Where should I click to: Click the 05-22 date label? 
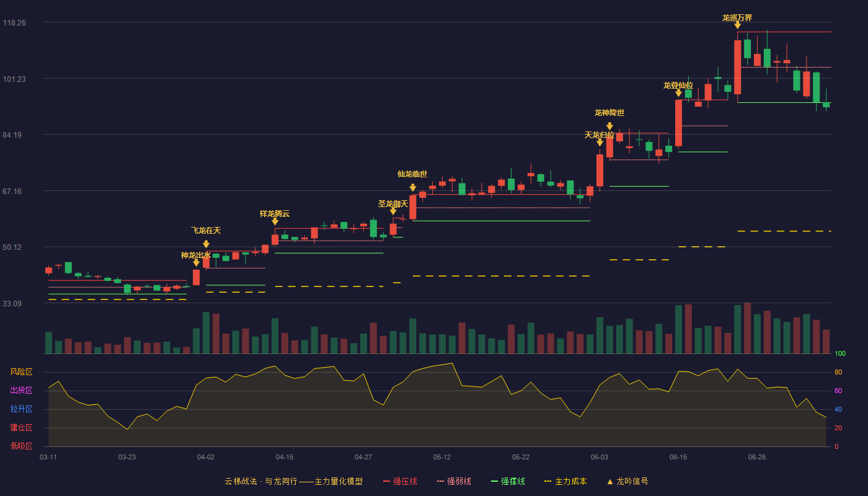click(x=521, y=457)
